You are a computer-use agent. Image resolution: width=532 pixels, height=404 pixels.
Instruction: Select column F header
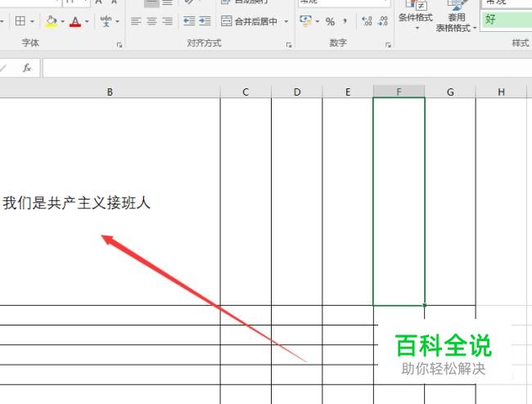pos(399,92)
